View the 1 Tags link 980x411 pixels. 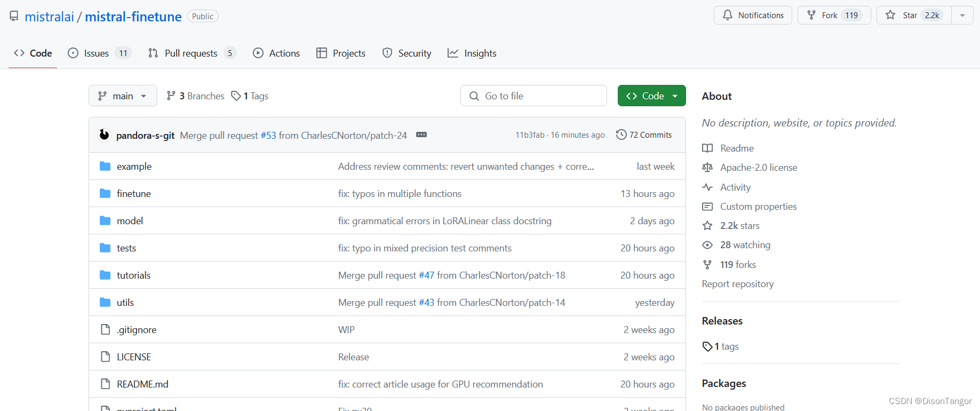250,96
